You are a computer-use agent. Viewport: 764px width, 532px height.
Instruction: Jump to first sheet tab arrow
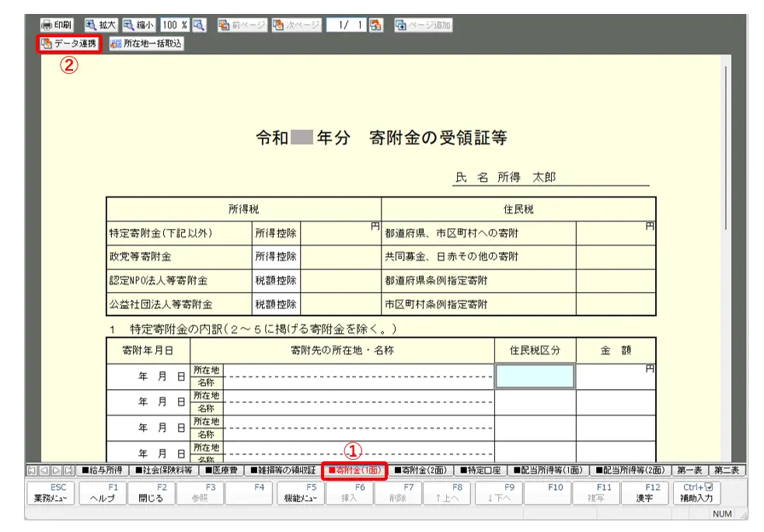32,470
